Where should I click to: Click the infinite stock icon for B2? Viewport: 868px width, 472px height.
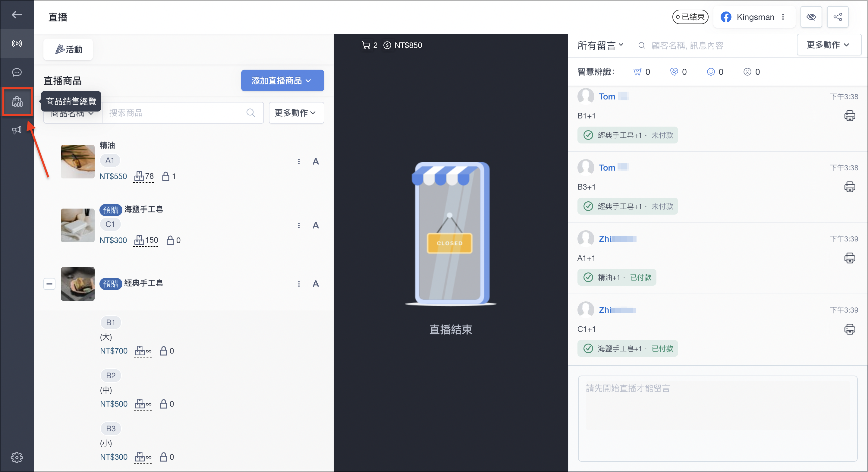click(x=143, y=404)
